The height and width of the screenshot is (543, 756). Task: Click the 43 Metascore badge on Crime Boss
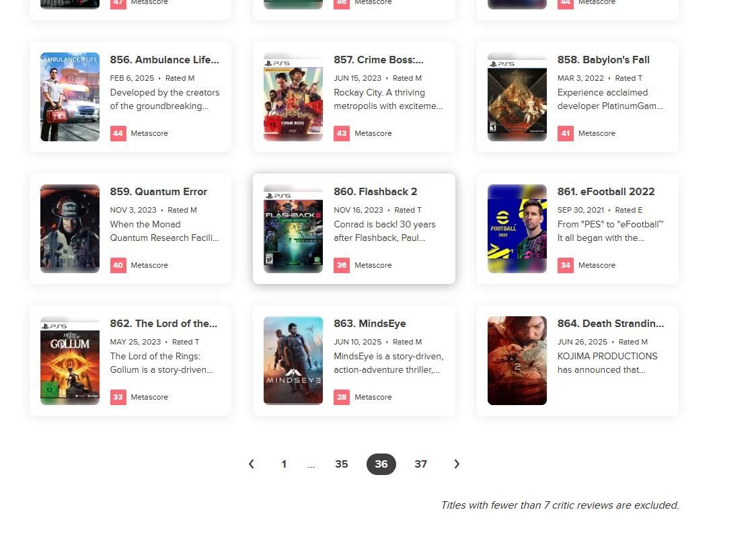click(342, 133)
